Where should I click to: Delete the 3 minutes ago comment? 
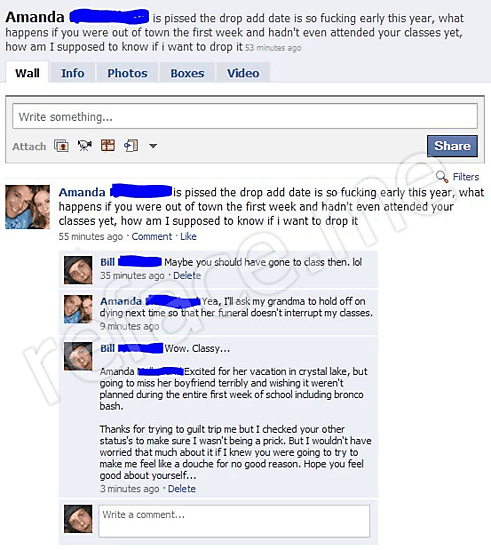click(182, 489)
